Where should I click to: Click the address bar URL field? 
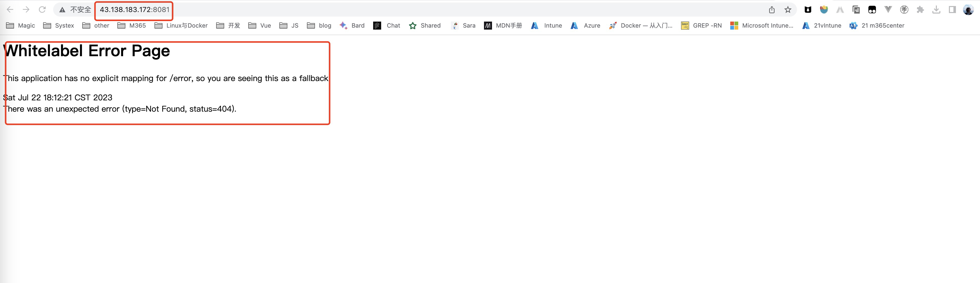tap(134, 10)
